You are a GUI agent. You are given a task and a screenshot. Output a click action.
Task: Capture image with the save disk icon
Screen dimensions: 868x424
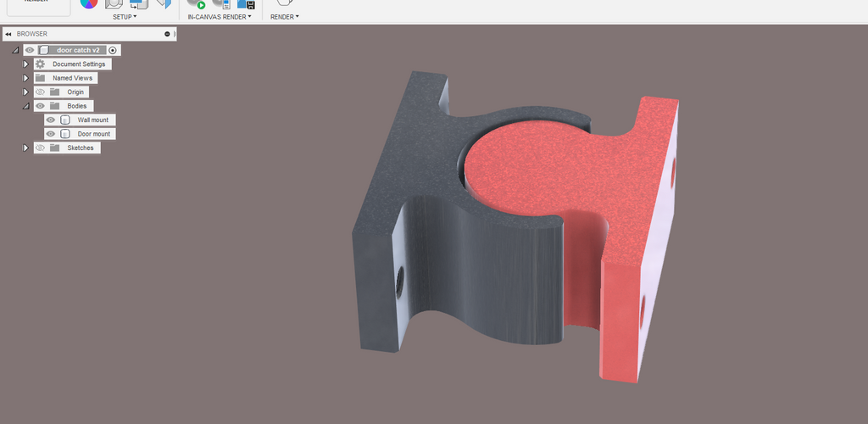pyautogui.click(x=247, y=4)
